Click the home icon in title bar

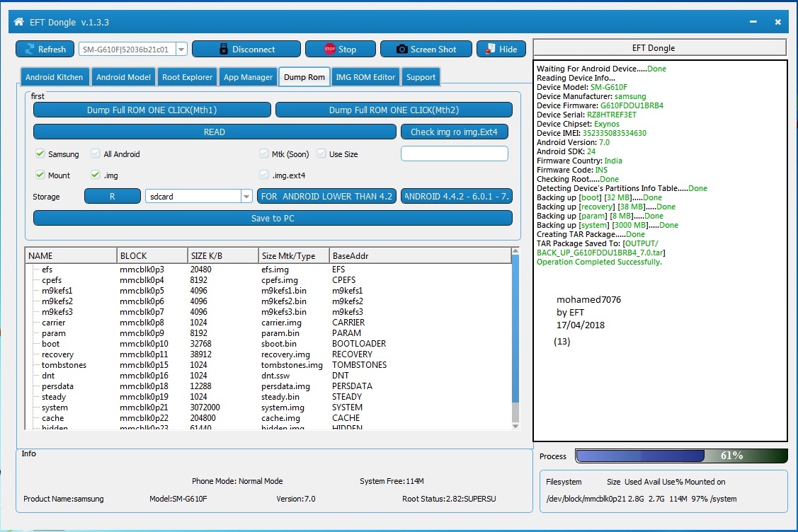(19, 22)
